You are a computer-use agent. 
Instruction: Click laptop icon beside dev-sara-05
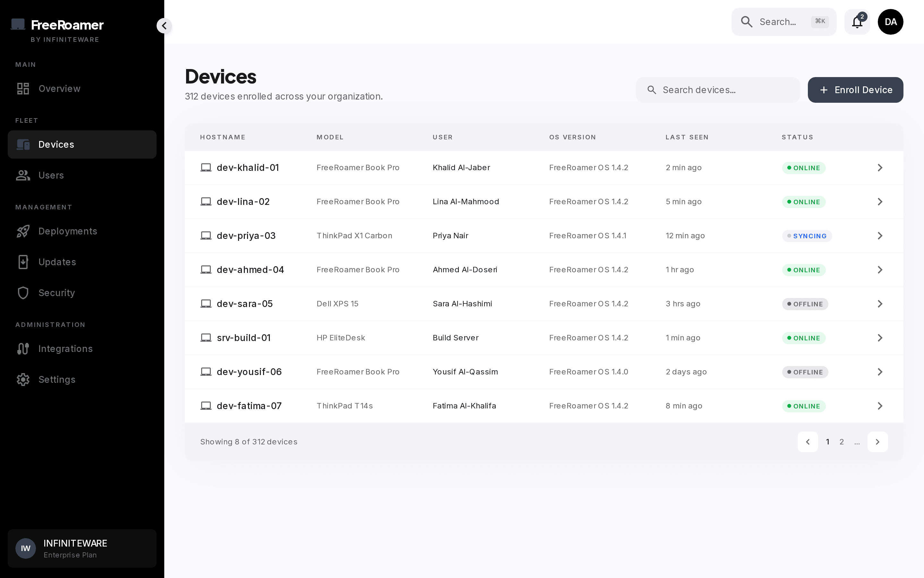click(x=206, y=303)
